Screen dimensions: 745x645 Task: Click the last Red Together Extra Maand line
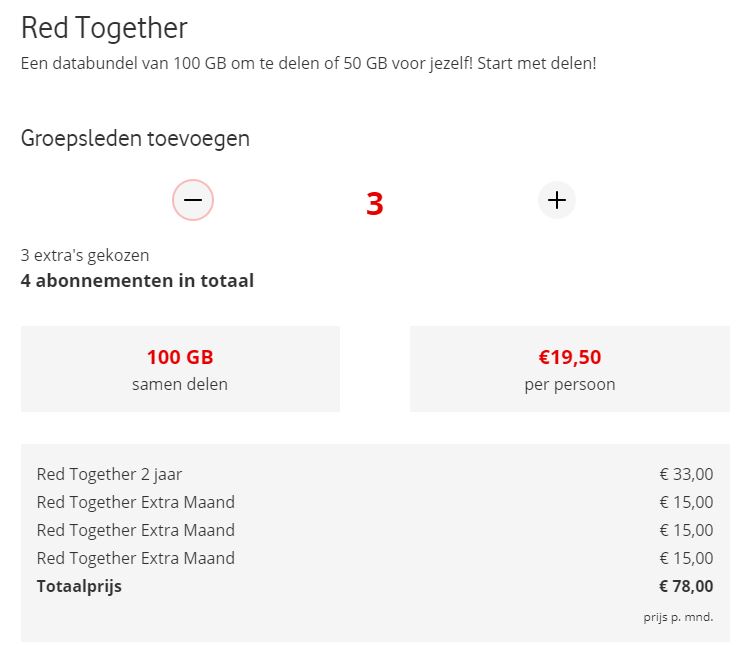tap(135, 558)
